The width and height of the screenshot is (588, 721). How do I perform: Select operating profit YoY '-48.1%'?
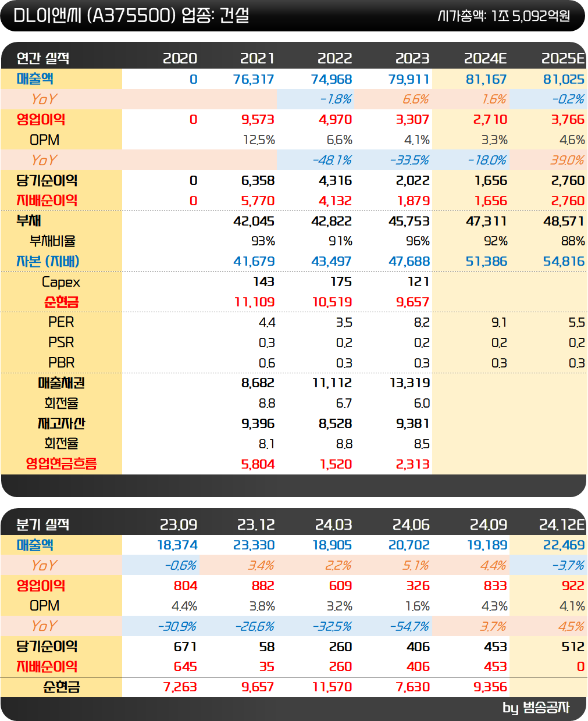click(332, 160)
